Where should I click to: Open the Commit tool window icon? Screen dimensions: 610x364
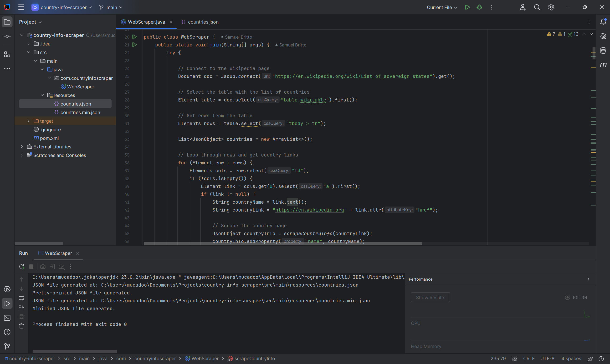click(7, 36)
